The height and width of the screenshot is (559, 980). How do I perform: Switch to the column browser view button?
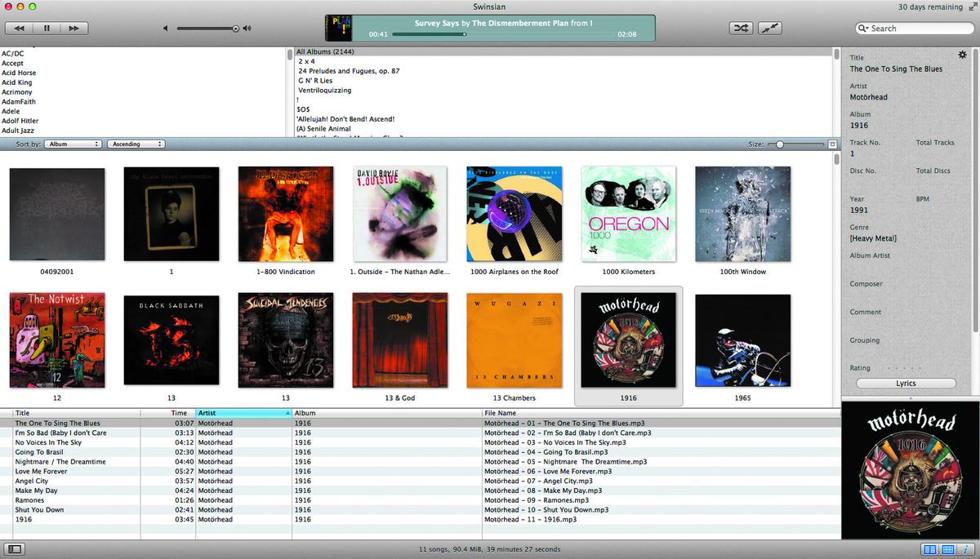pyautogui.click(x=929, y=549)
